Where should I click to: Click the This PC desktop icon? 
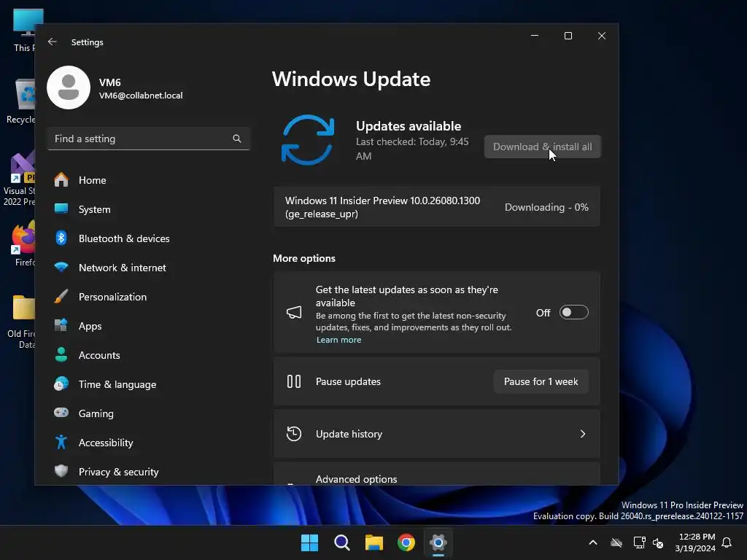[27, 29]
